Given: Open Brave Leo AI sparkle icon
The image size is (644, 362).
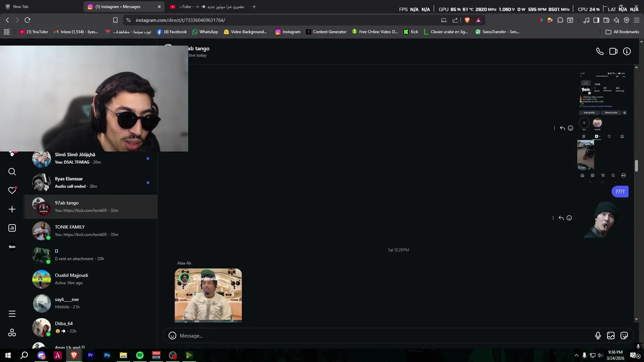Looking at the screenshot, I should click(x=616, y=20).
